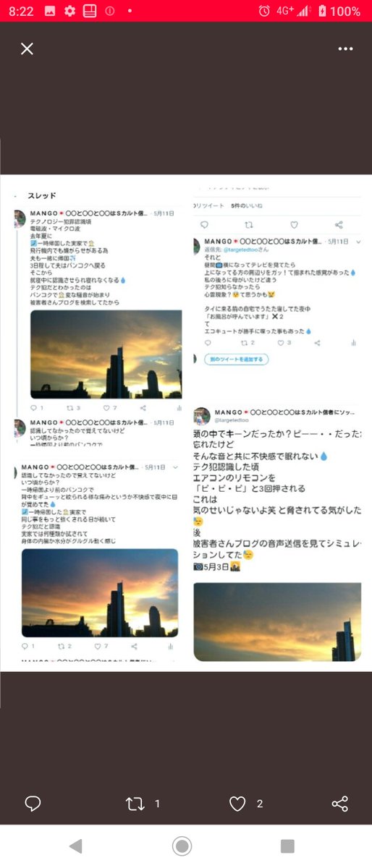Tap the reply speech bubble icon
The image size is (372, 868).
[x=33, y=803]
